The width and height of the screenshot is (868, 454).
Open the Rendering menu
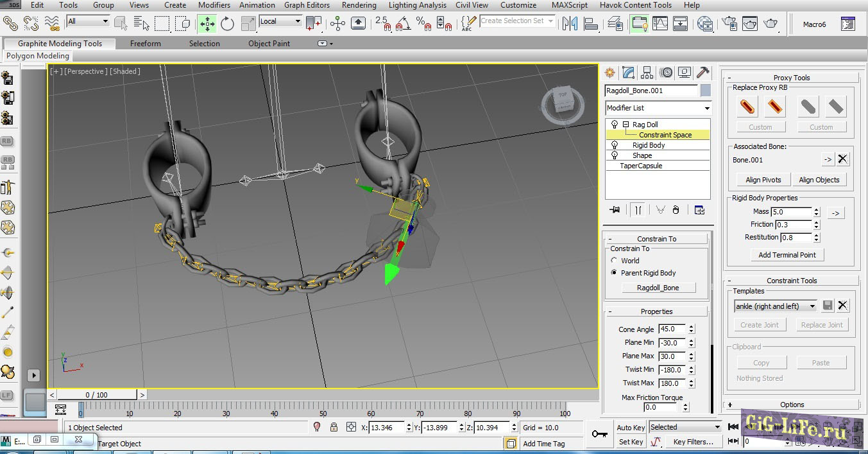pos(359,5)
